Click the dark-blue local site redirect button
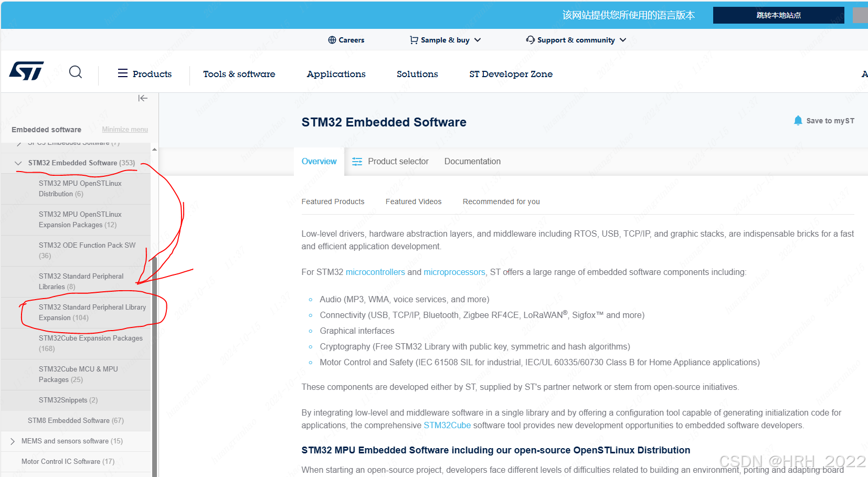The image size is (868, 477). click(x=779, y=15)
